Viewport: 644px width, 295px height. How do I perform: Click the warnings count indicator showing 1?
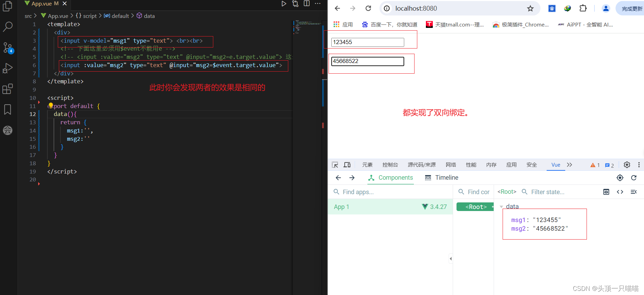click(x=595, y=165)
